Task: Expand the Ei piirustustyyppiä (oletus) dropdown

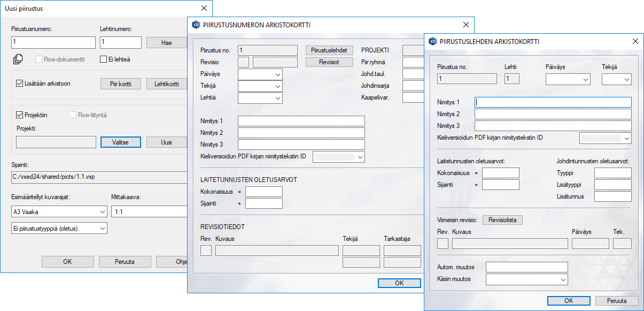Action: 59,229
